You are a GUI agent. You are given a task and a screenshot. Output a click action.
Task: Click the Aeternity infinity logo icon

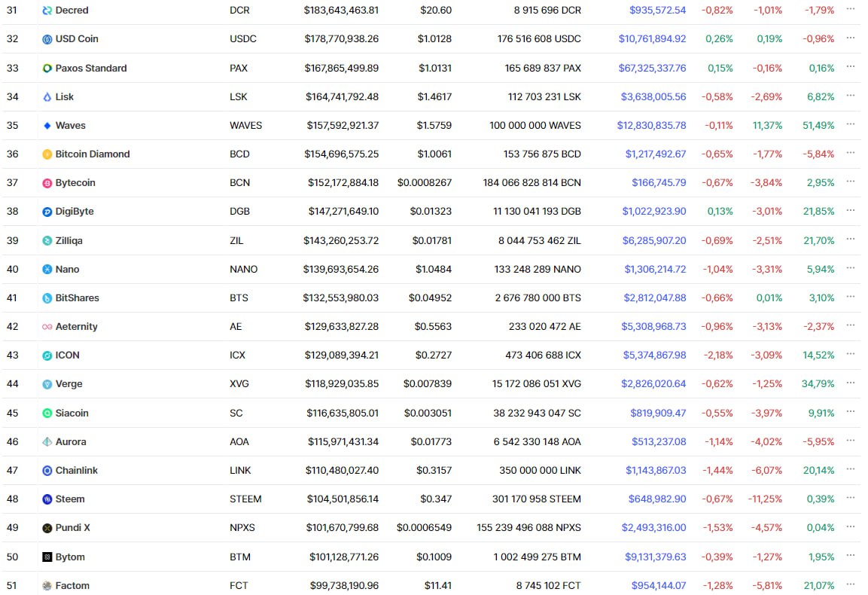click(47, 327)
